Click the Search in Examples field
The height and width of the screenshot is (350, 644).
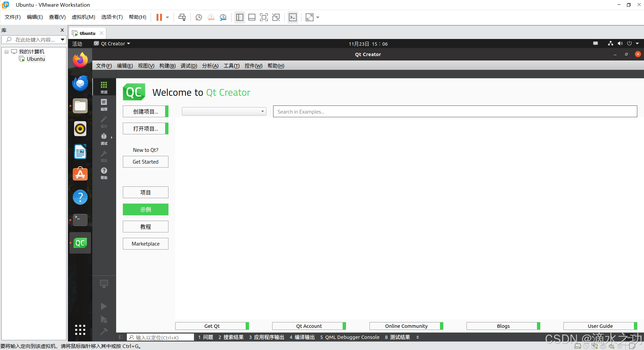click(455, 112)
